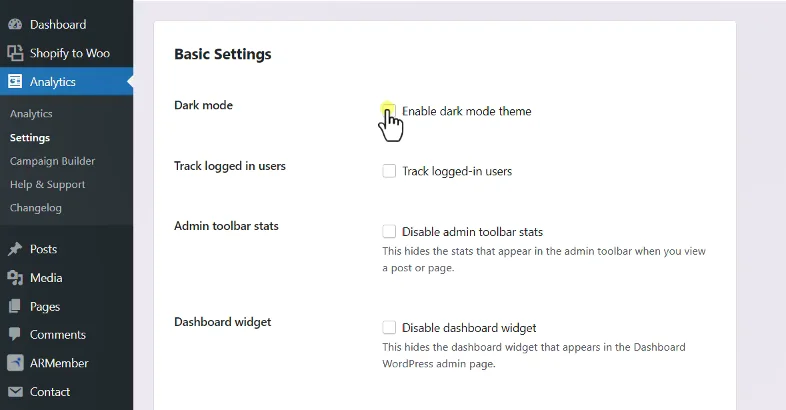Screen dimensions: 786x410
Task: Open the Analytics submenu item
Action: pos(31,114)
